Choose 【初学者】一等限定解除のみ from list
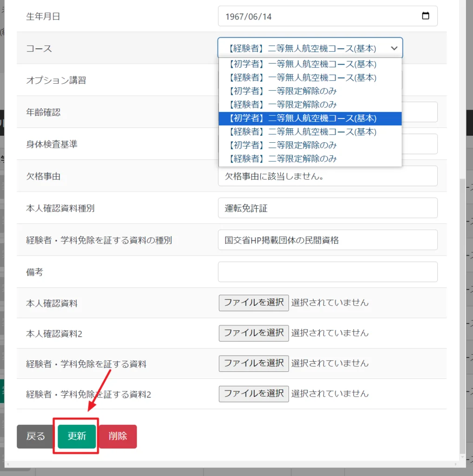Viewport: 473px width, 476px height. (x=282, y=91)
